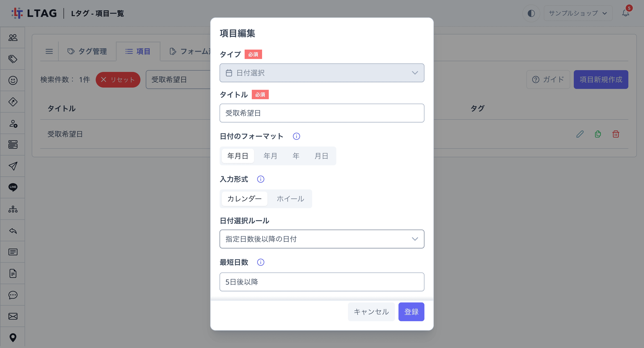Open the map pin sidebar icon
644x348 pixels.
pos(13,338)
